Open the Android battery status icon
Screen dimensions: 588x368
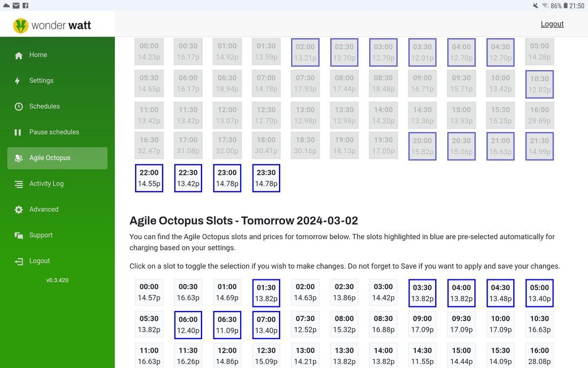point(566,6)
